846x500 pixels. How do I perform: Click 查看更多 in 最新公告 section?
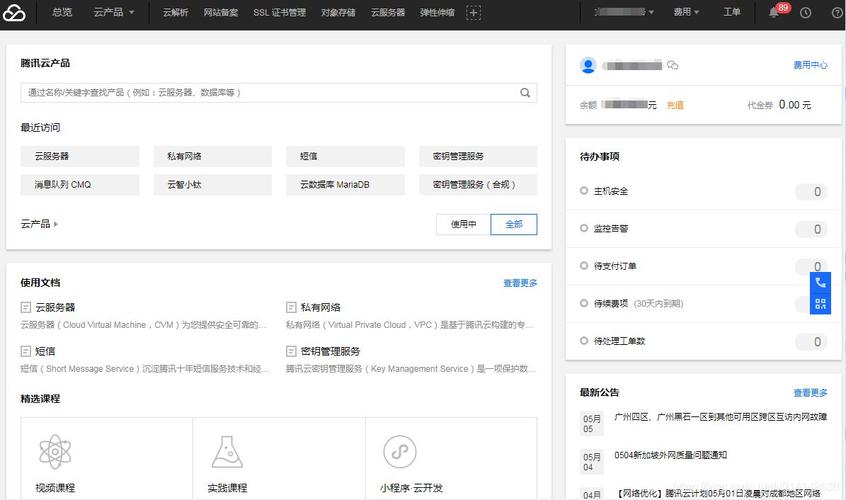(810, 393)
